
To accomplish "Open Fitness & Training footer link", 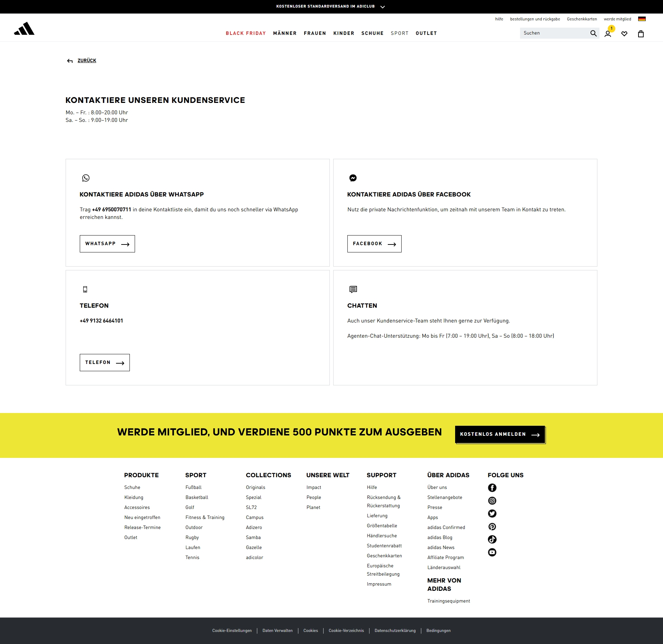I will point(205,518).
